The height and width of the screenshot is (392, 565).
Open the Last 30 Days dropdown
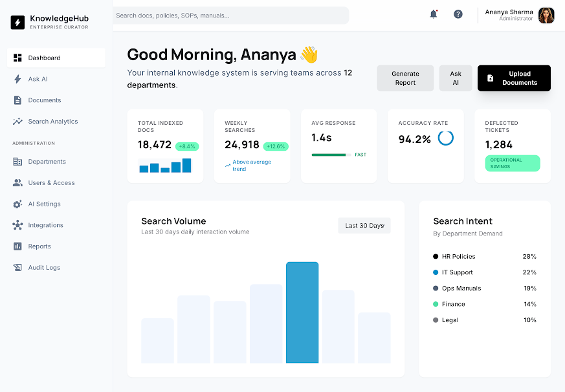(x=364, y=225)
